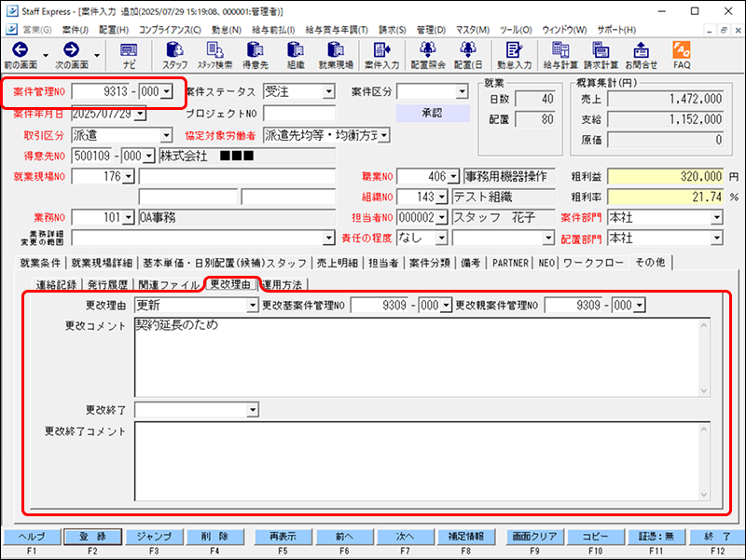Image resolution: width=746 pixels, height=560 pixels.
Task: Open the 職業NO dropdown arrow
Action: click(454, 177)
